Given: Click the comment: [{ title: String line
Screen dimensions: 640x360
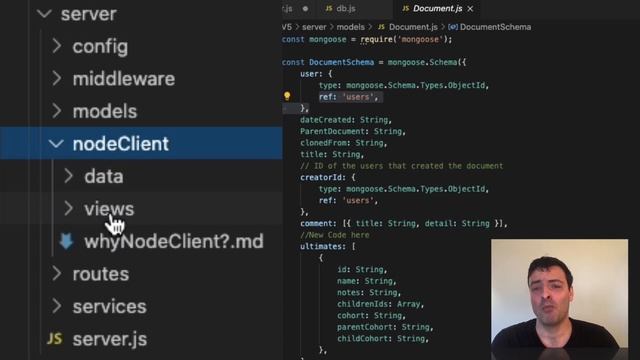Looking at the screenshot, I should [404, 224].
